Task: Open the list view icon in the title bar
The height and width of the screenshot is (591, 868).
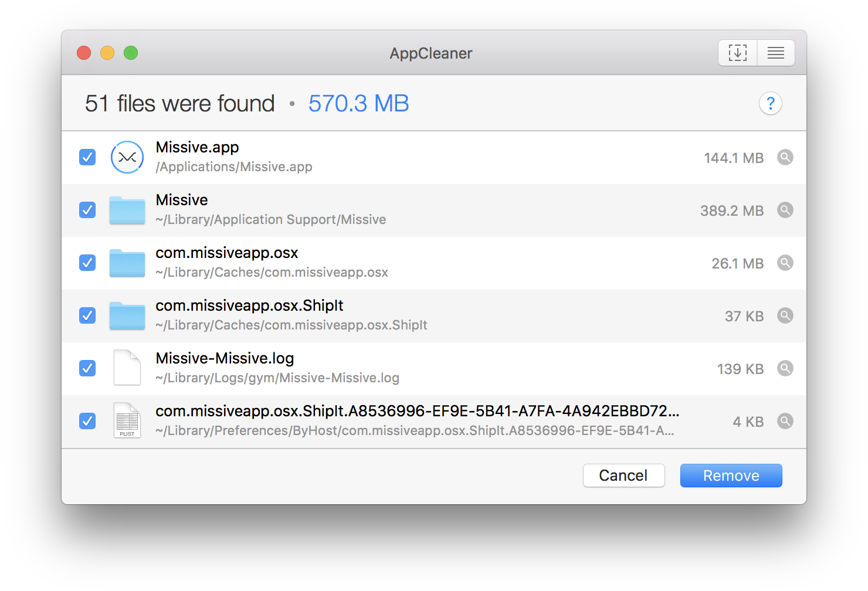Action: tap(775, 53)
